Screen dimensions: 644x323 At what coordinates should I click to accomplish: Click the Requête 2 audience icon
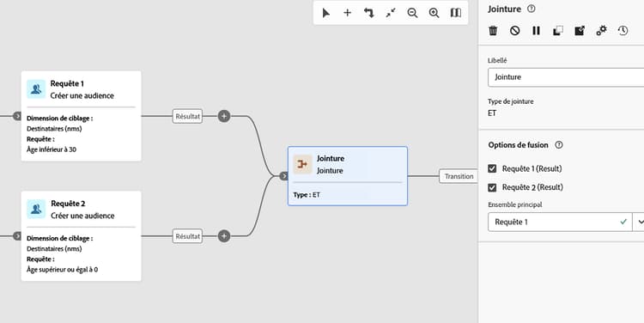tap(36, 209)
